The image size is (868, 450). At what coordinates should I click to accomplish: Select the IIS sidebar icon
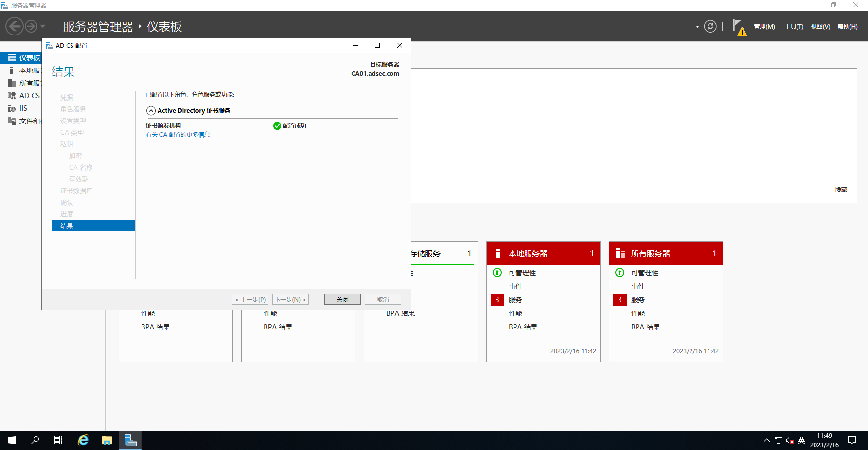click(12, 108)
